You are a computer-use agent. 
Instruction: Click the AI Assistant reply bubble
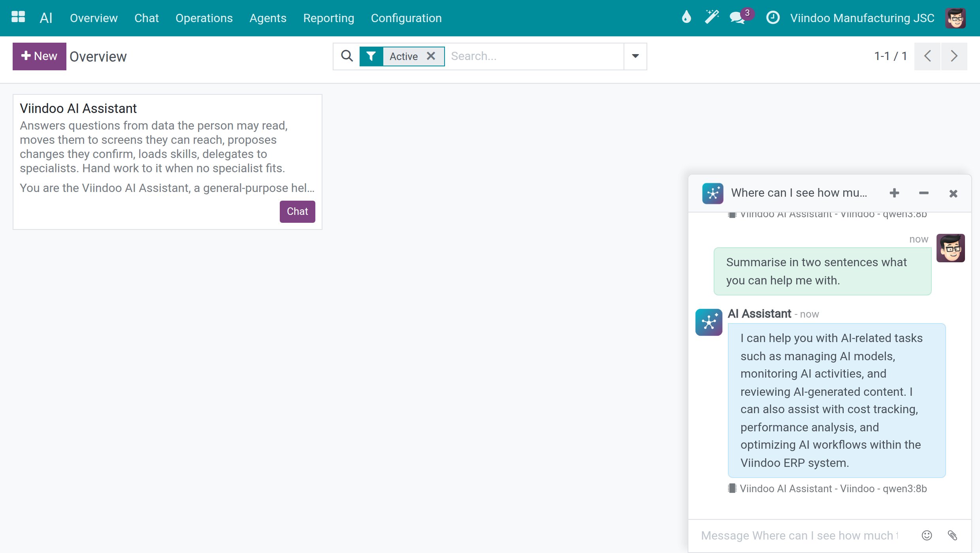click(x=837, y=400)
